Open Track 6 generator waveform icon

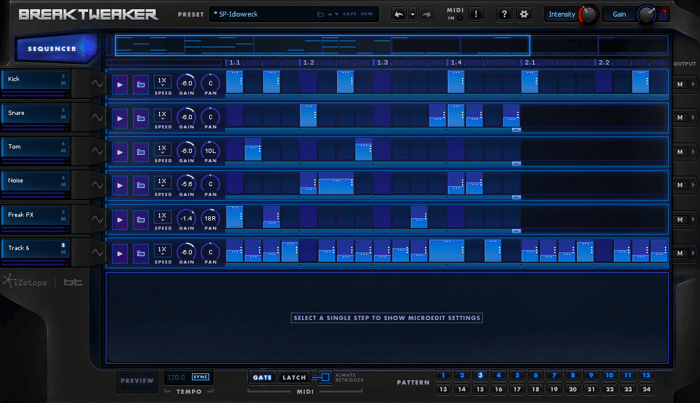(97, 252)
